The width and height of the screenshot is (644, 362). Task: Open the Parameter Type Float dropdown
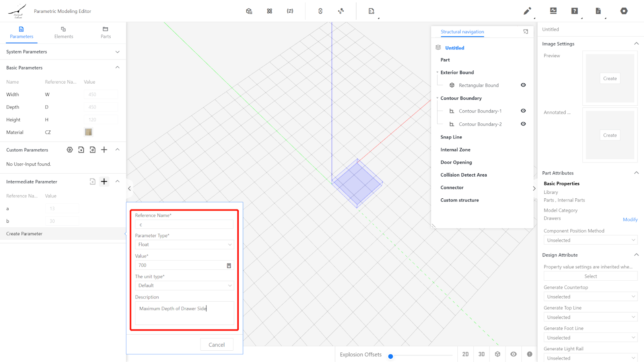[x=184, y=245]
